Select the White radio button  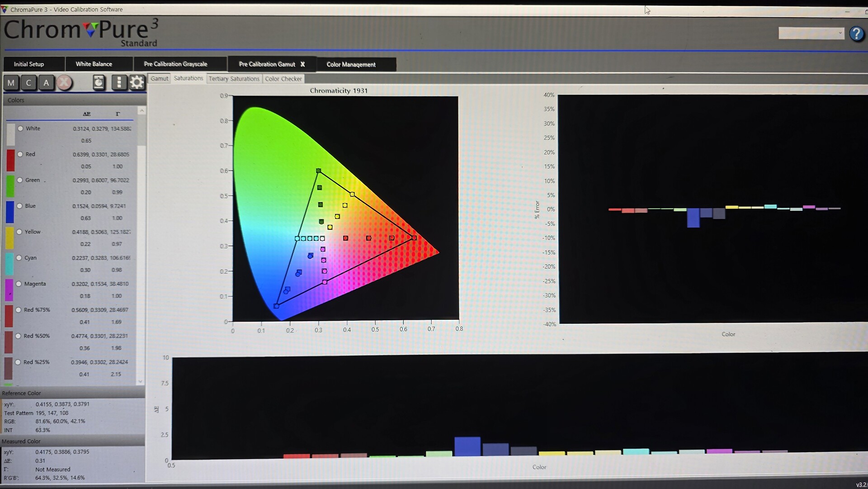[20, 128]
